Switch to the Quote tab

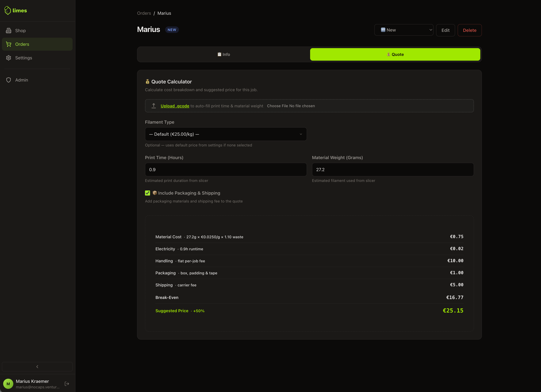click(395, 54)
